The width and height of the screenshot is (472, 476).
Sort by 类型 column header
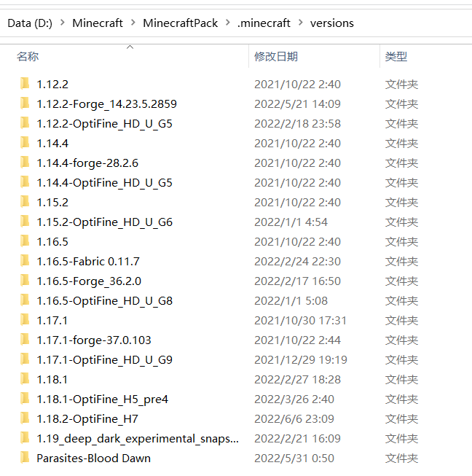coord(396,56)
